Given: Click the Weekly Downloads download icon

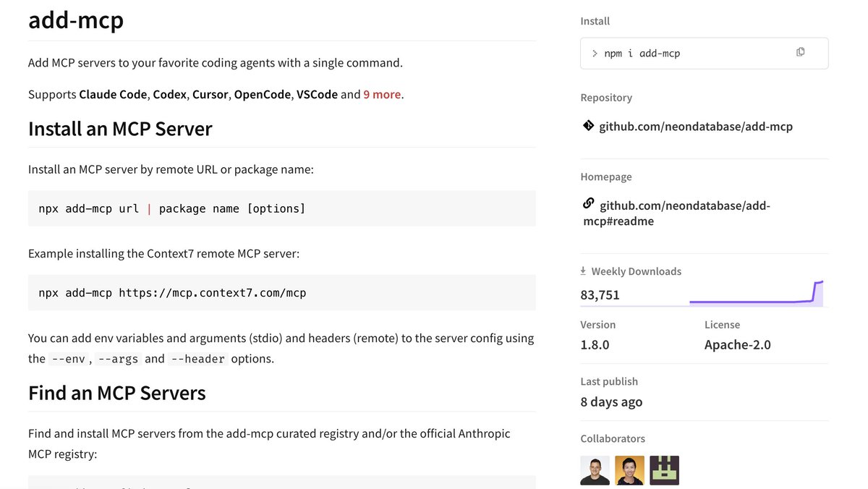Looking at the screenshot, I should [583, 271].
